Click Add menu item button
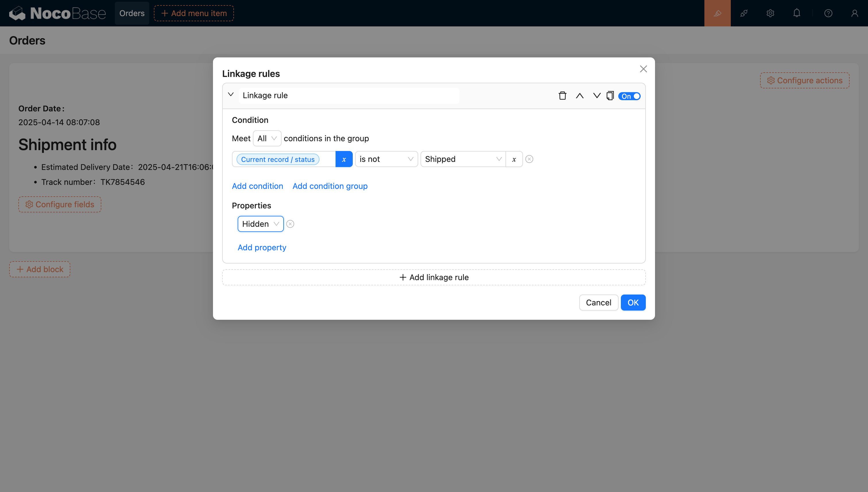The width and height of the screenshot is (868, 492). [194, 13]
